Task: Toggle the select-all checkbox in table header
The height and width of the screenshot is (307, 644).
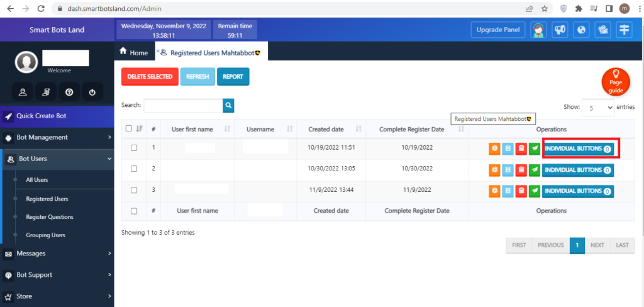Action: [x=129, y=128]
